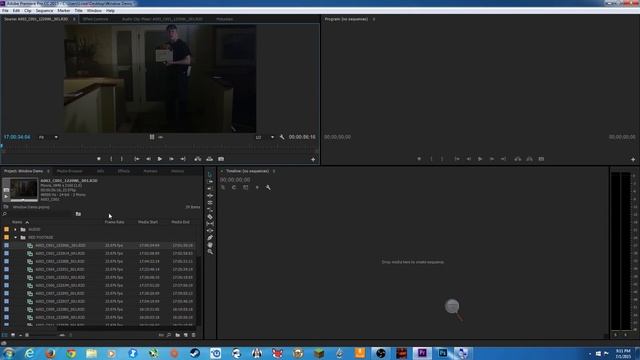Step forward one frame in Source monitor
Image resolution: width=640 pixels, height=360 pixels.
[171, 159]
